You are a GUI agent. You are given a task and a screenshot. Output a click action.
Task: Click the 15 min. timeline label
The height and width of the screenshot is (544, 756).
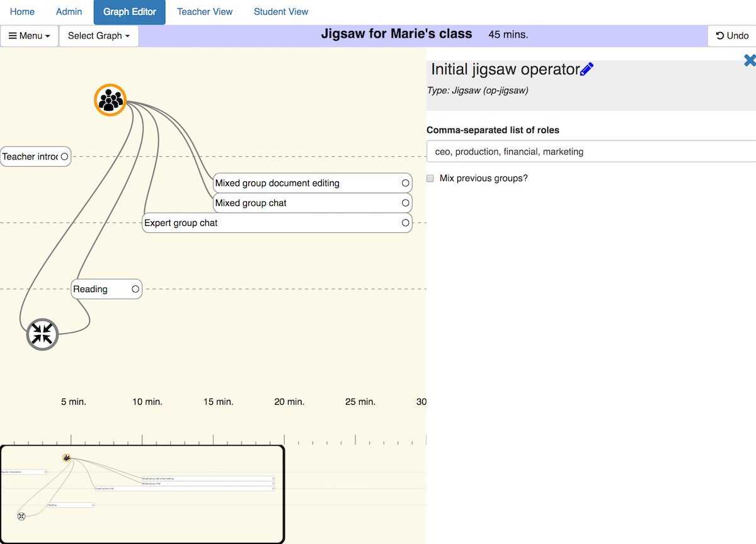point(218,402)
